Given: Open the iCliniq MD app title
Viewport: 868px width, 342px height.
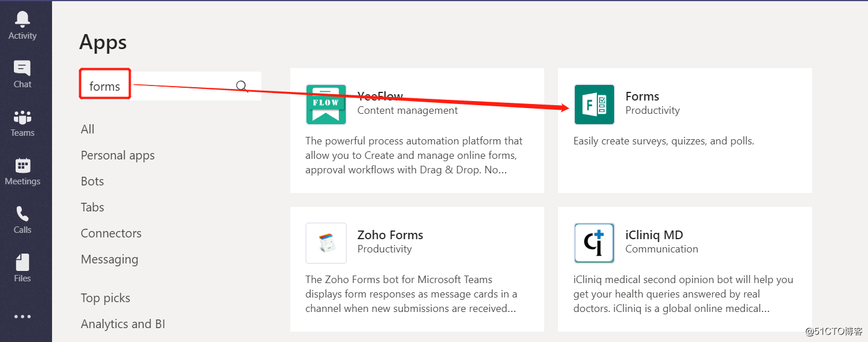Looking at the screenshot, I should coord(654,235).
